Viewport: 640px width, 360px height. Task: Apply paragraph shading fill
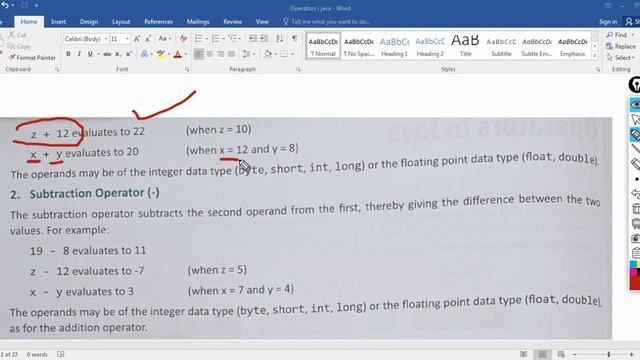[x=268, y=54]
